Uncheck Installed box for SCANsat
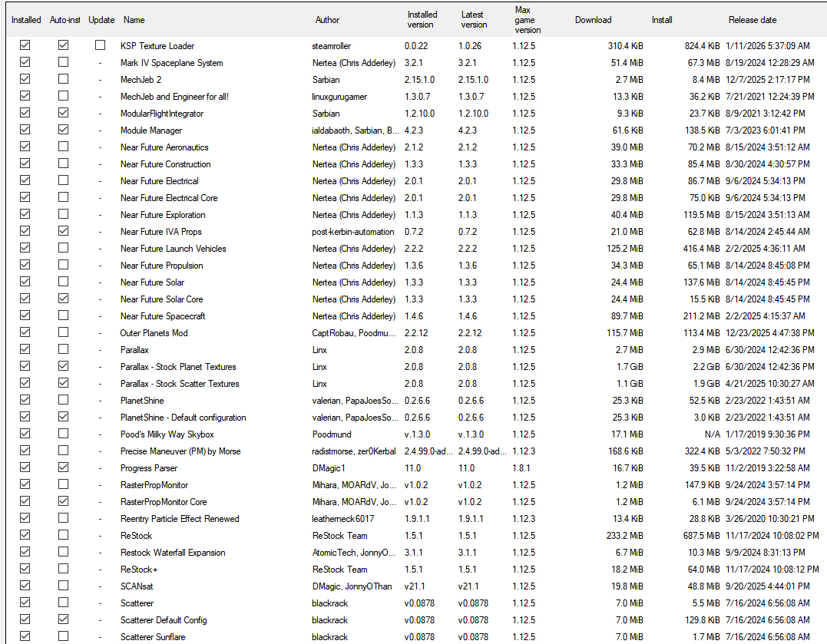The height and width of the screenshot is (644, 827). pos(25,586)
